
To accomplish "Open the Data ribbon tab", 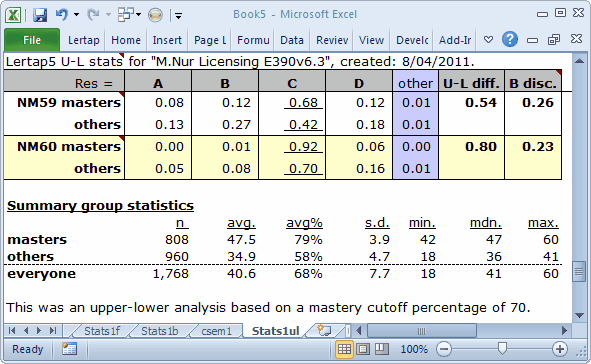I will (292, 40).
